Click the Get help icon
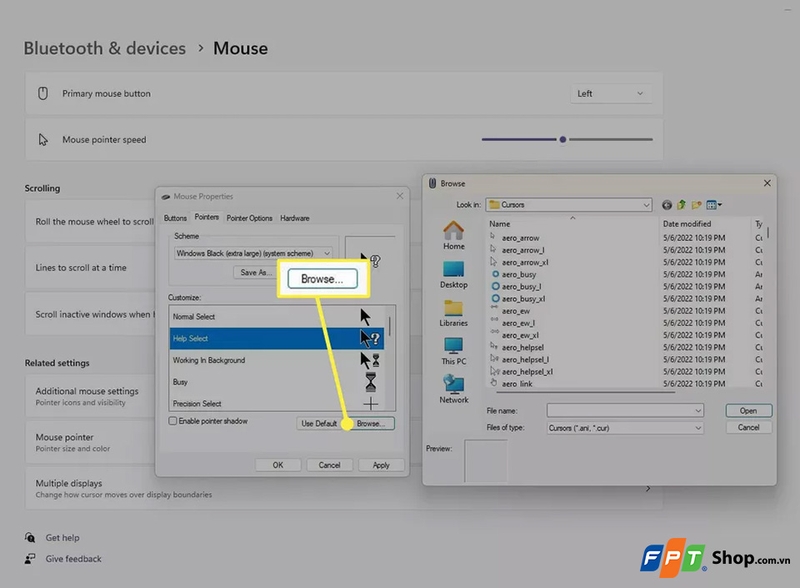This screenshot has height=588, width=800. (x=30, y=537)
